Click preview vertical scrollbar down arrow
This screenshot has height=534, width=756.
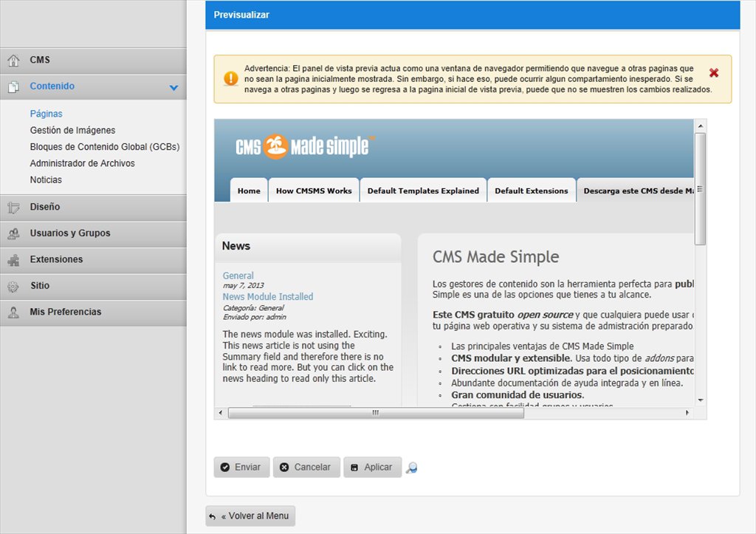(x=701, y=400)
